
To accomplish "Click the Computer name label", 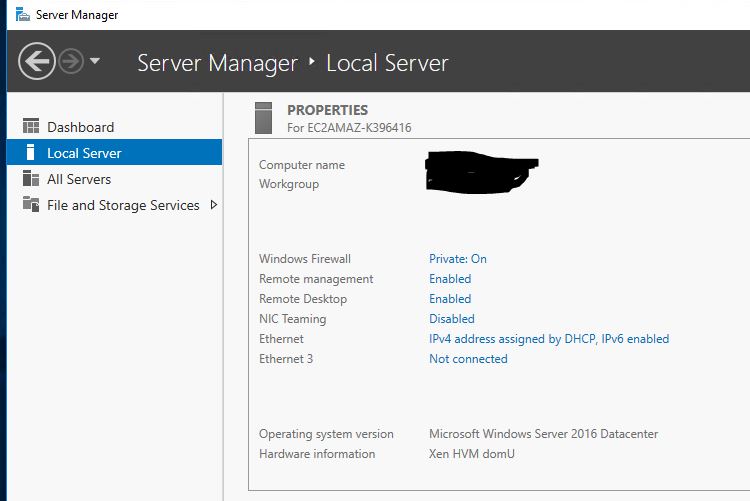I will (x=302, y=165).
